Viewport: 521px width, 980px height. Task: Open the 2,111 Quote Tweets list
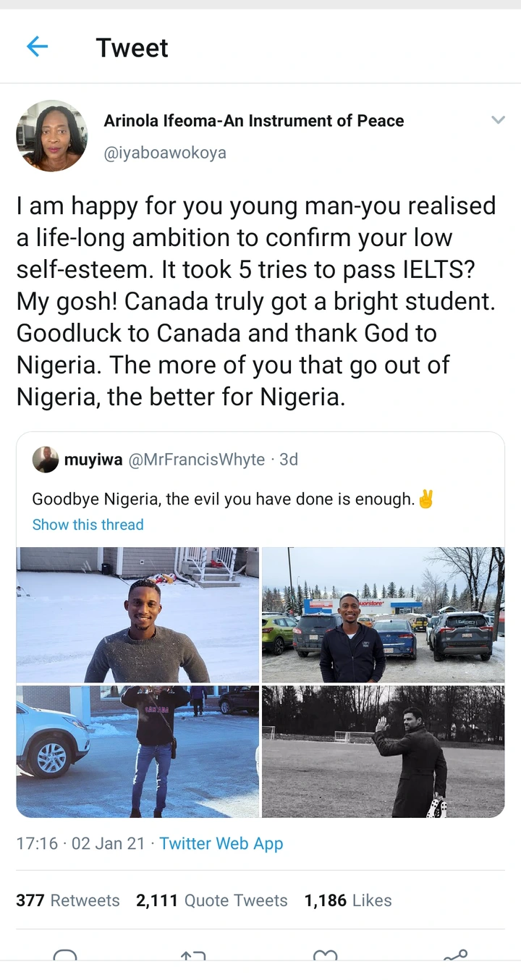211,900
